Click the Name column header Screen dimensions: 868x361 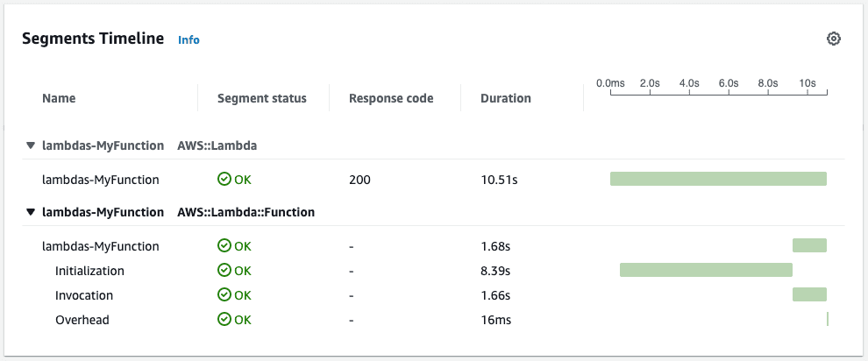pyautogui.click(x=59, y=98)
